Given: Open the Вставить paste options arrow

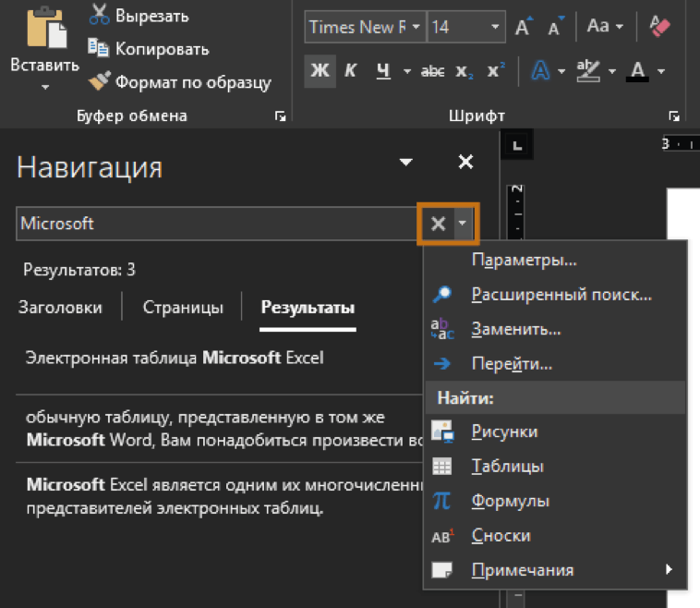Looking at the screenshot, I should pyautogui.click(x=44, y=87).
